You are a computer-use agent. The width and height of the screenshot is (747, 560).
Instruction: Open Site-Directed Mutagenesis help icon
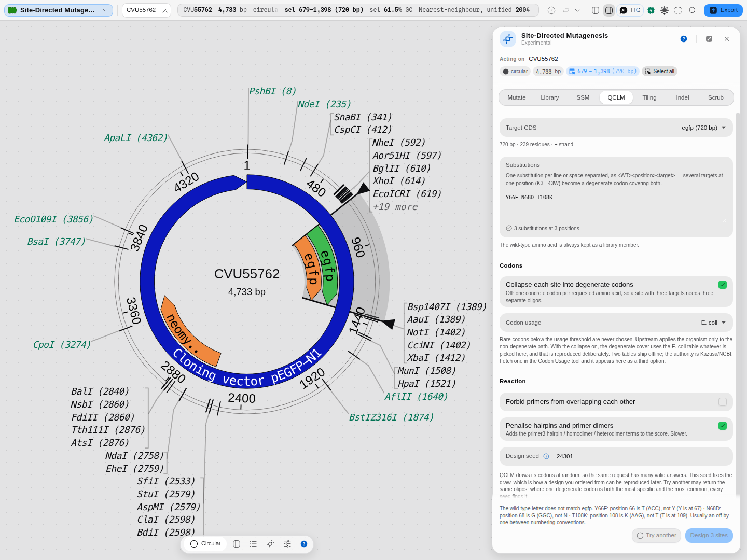tap(684, 39)
